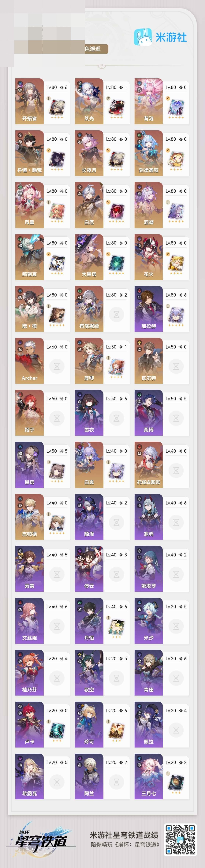The width and height of the screenshot is (205, 868).
Task: Click the empty light cone slot for 姬子
Action: coord(57,418)
